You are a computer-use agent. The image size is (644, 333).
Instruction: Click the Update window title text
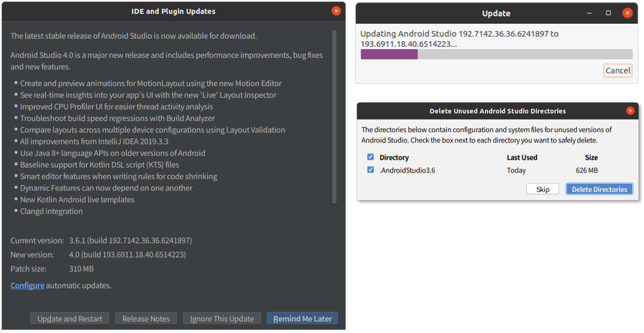tap(496, 13)
